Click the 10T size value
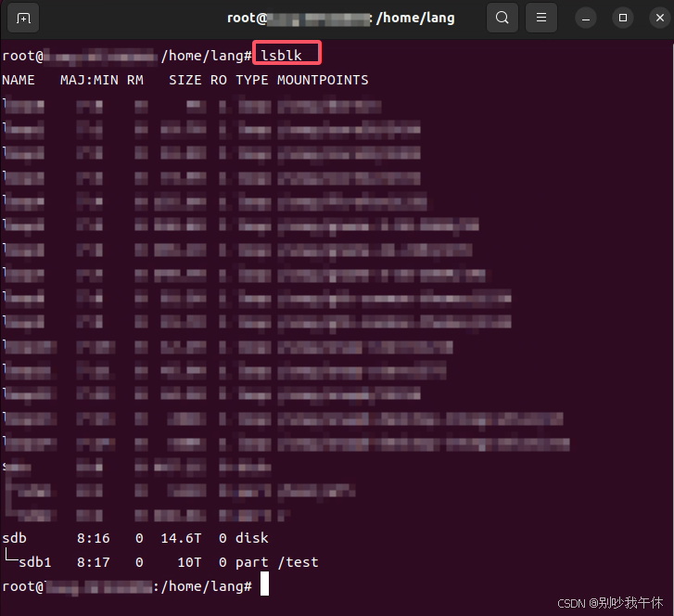 189,562
